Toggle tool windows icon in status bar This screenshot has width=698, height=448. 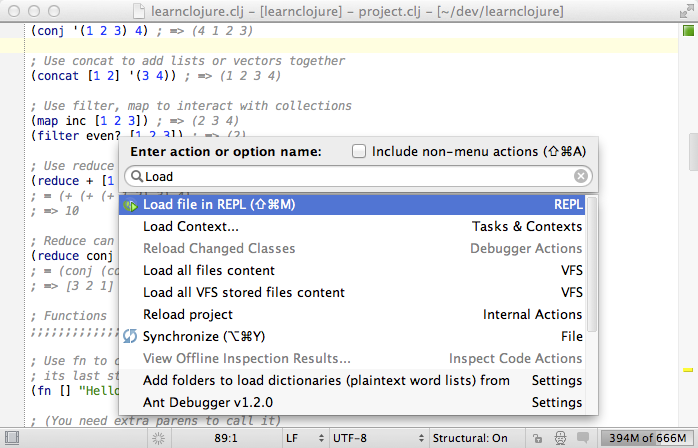tap(12, 438)
